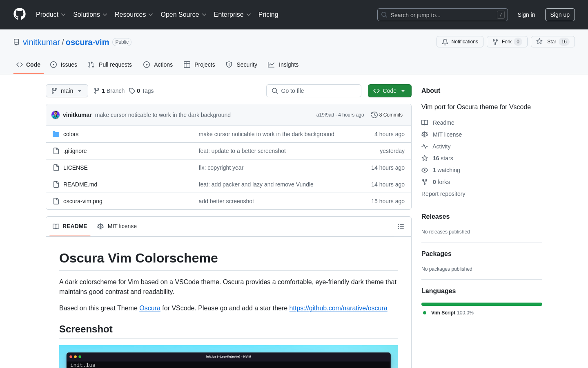View the 1 Branch link
The height and width of the screenshot is (368, 588).
(x=109, y=91)
